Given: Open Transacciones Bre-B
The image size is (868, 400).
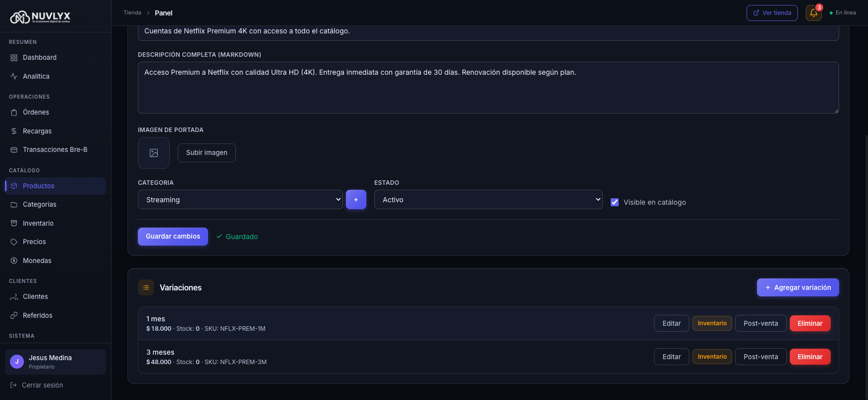Looking at the screenshot, I should pos(55,150).
